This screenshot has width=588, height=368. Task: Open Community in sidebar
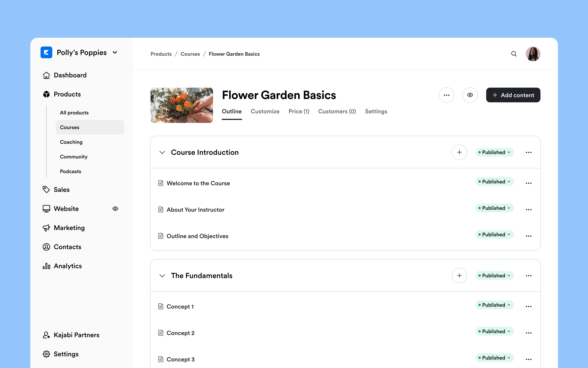tap(74, 157)
